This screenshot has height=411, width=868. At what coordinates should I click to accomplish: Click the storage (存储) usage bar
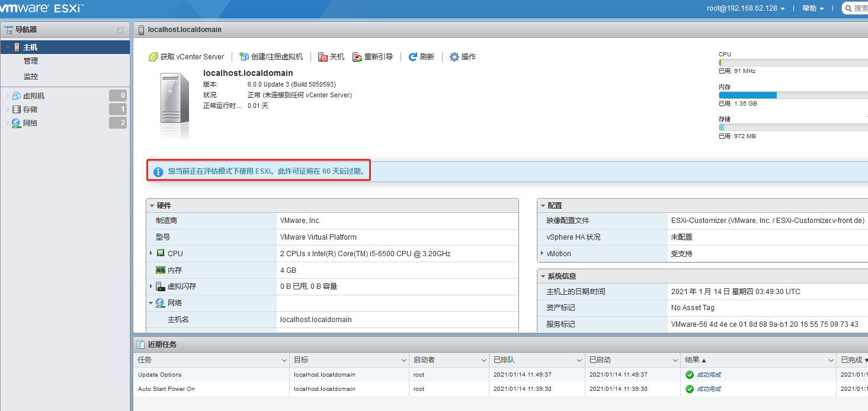pos(793,127)
